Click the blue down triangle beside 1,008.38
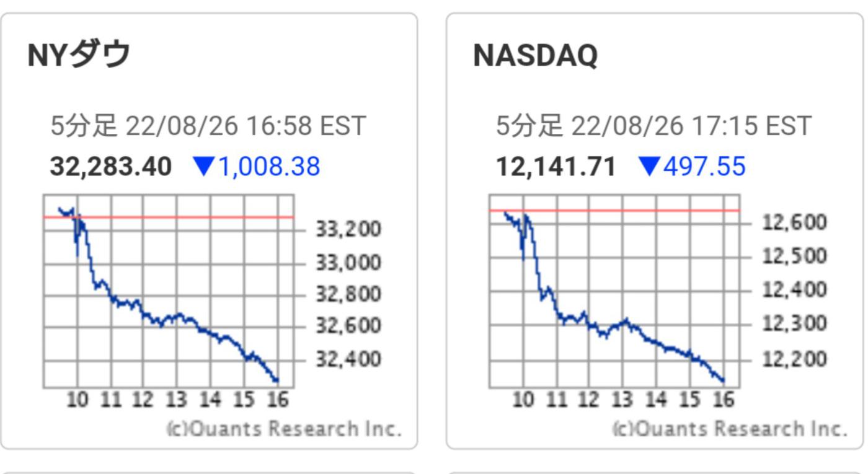Screen dimensions: 868x474 point(204,166)
